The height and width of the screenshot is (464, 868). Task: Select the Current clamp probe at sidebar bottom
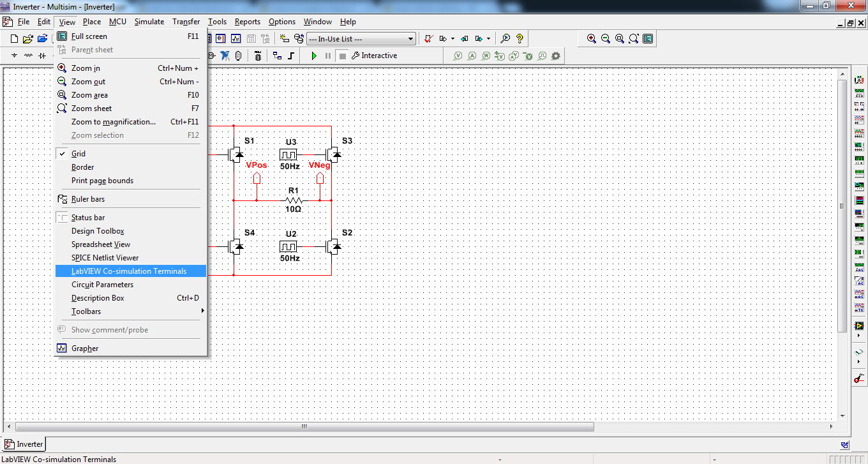[x=858, y=378]
